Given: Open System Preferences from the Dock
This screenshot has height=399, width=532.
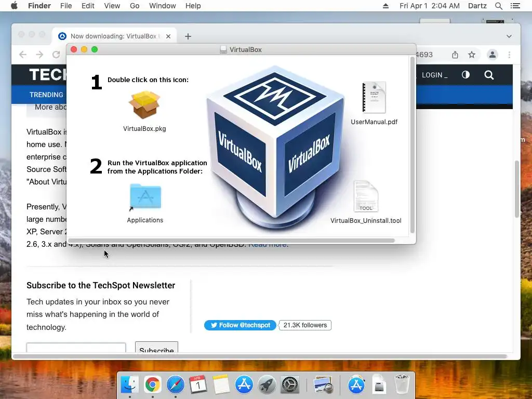Looking at the screenshot, I should point(290,385).
